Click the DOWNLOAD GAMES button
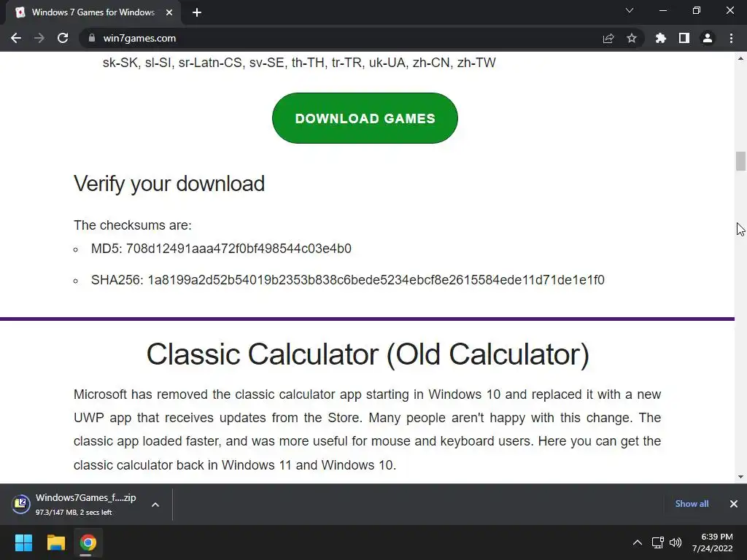The width and height of the screenshot is (747, 560). coord(365,118)
